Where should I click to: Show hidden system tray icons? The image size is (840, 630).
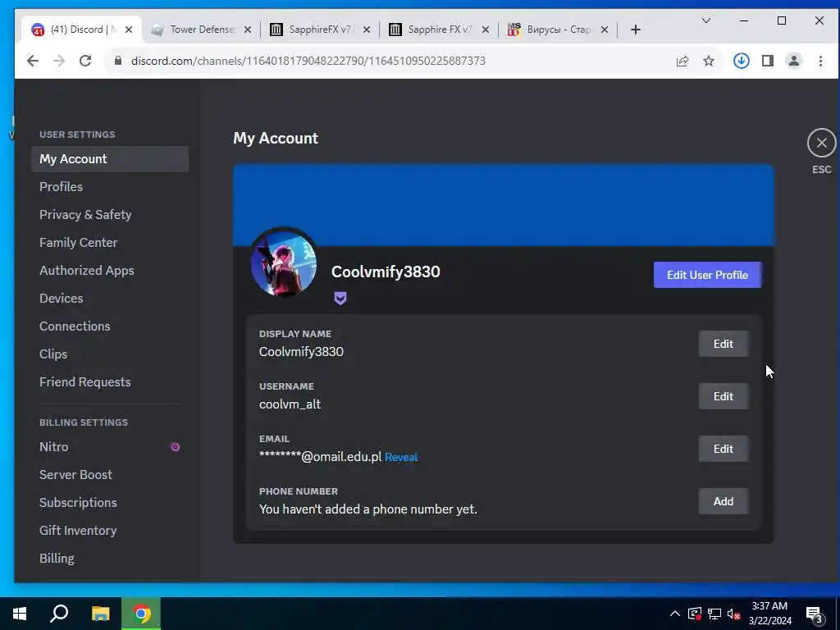675,614
